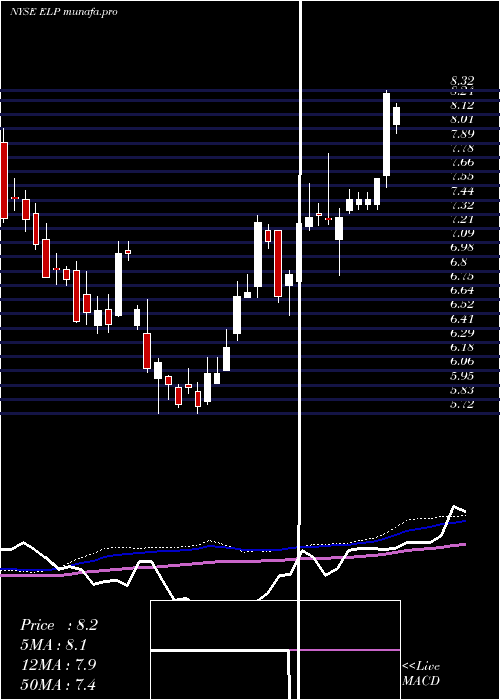Click the 6.64 price axis label

click(x=462, y=290)
